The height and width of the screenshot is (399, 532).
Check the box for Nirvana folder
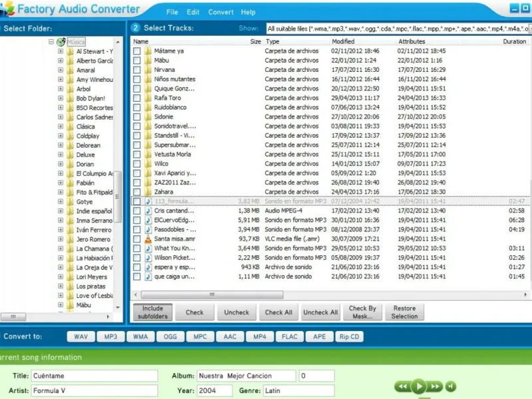point(137,70)
